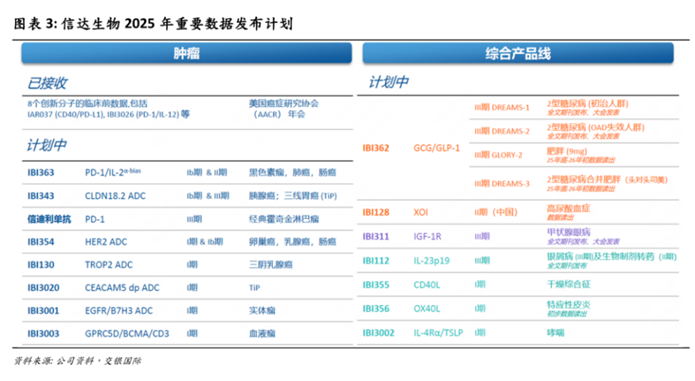
Task: Click the IBI3001 product code
Action: pos(43,311)
